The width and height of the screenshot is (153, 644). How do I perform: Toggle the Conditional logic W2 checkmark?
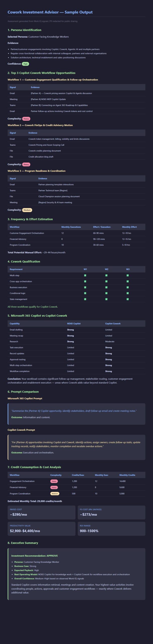(106, 293)
